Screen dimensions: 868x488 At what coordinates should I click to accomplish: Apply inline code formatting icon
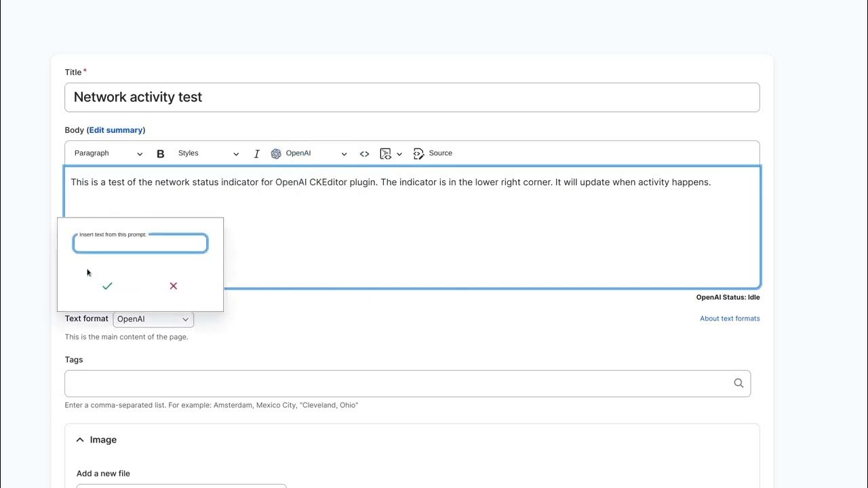point(364,154)
